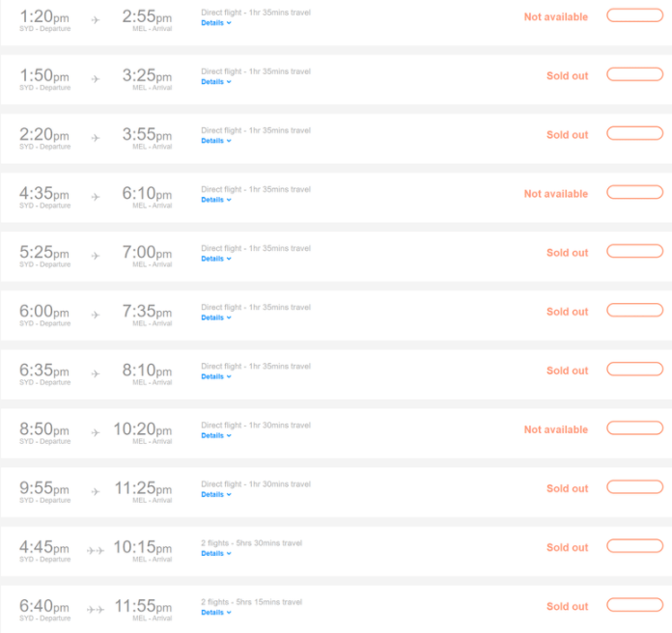Expand Details on 4:45pm two-flight itinerary

[x=216, y=554]
